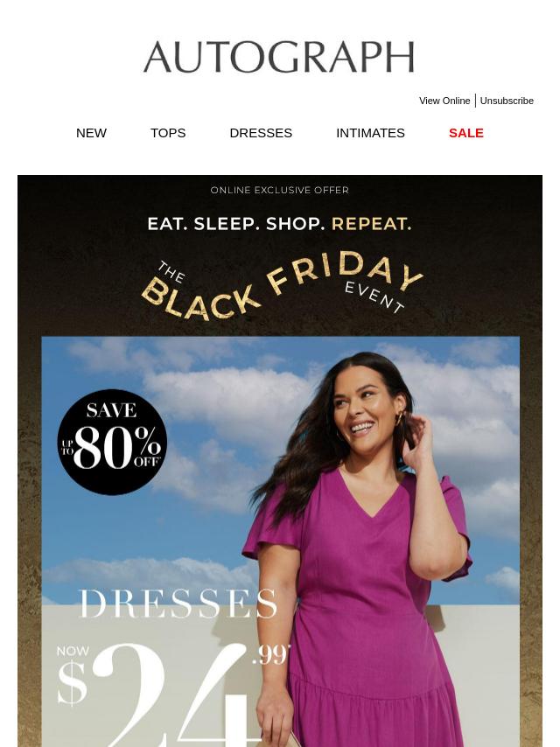Select the red SALE link
This screenshot has width=560, height=747.
(466, 133)
